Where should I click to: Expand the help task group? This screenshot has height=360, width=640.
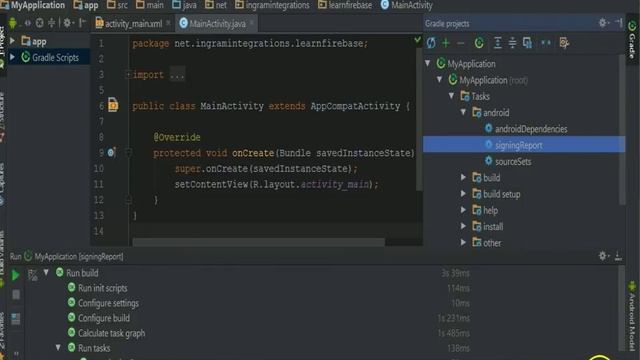(463, 210)
